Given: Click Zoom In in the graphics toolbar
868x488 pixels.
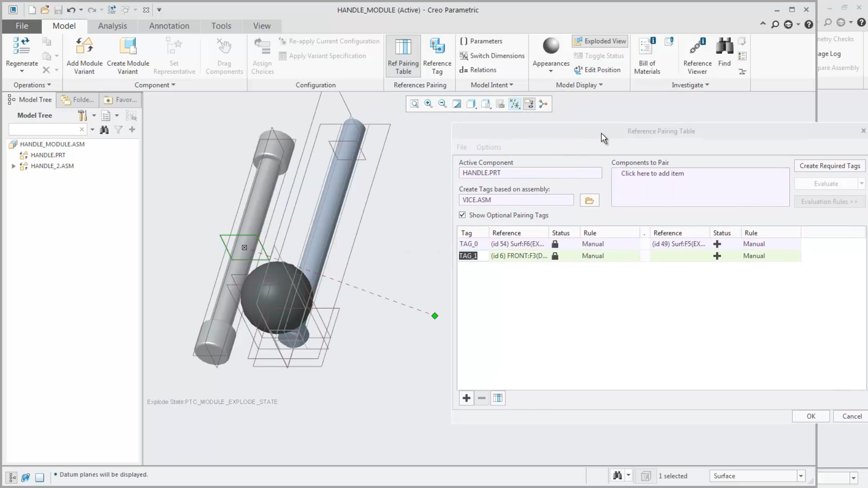Looking at the screenshot, I should pos(428,103).
